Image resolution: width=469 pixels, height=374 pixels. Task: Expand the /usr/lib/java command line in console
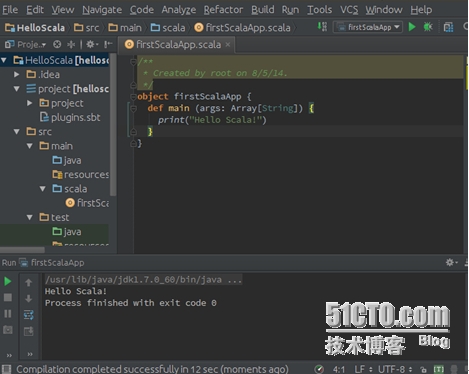143,279
